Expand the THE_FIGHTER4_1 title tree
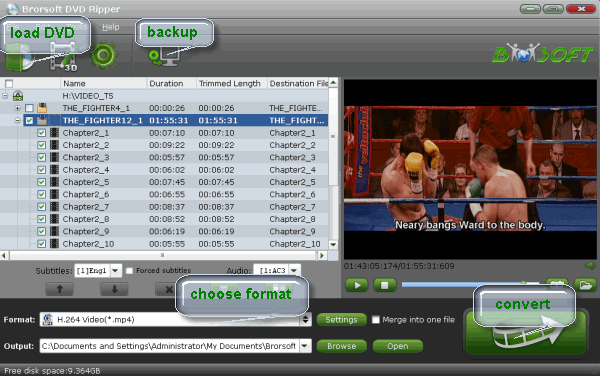 (17, 108)
